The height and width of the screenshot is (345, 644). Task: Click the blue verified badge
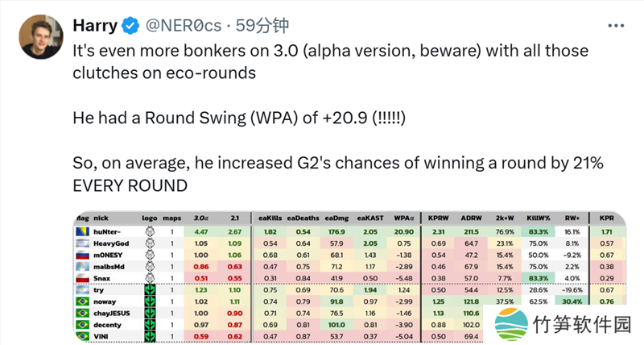pos(131,26)
